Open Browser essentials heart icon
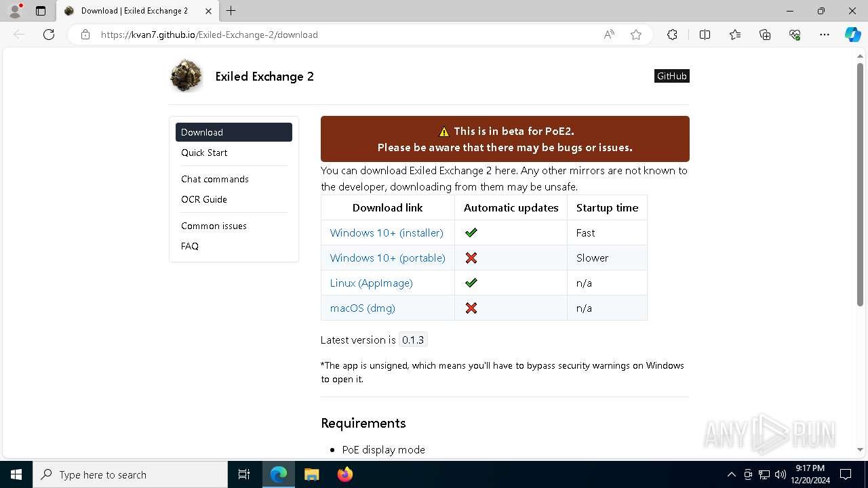The image size is (868, 488). [x=795, y=35]
